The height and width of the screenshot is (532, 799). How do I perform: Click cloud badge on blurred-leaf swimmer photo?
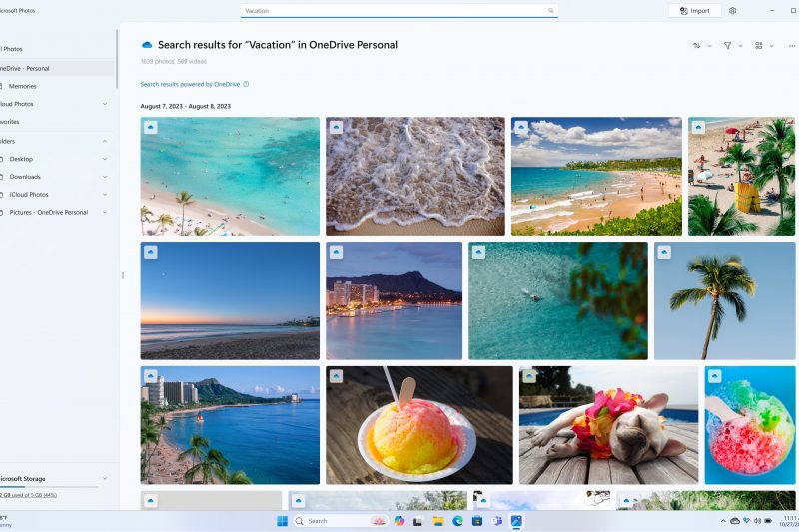tap(478, 252)
